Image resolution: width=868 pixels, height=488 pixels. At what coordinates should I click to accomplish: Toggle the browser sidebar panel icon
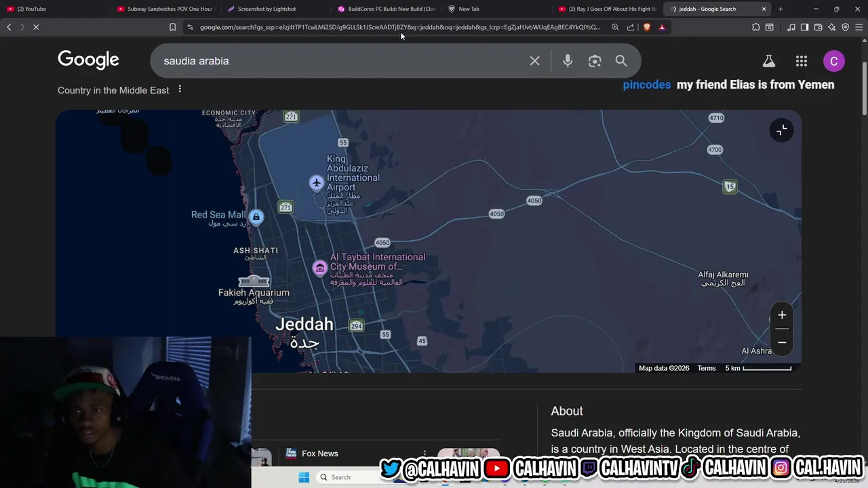[805, 27]
